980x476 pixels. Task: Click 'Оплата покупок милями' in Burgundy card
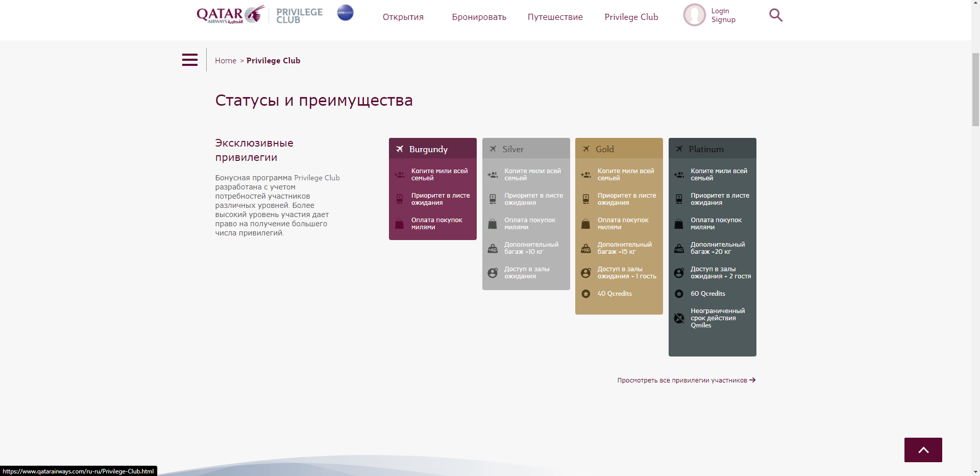437,224
